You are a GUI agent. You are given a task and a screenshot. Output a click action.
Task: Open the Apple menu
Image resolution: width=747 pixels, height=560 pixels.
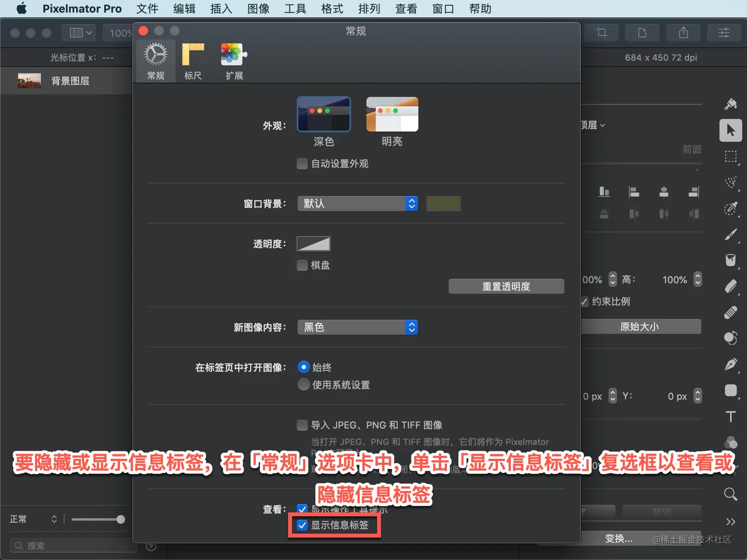pos(21,8)
